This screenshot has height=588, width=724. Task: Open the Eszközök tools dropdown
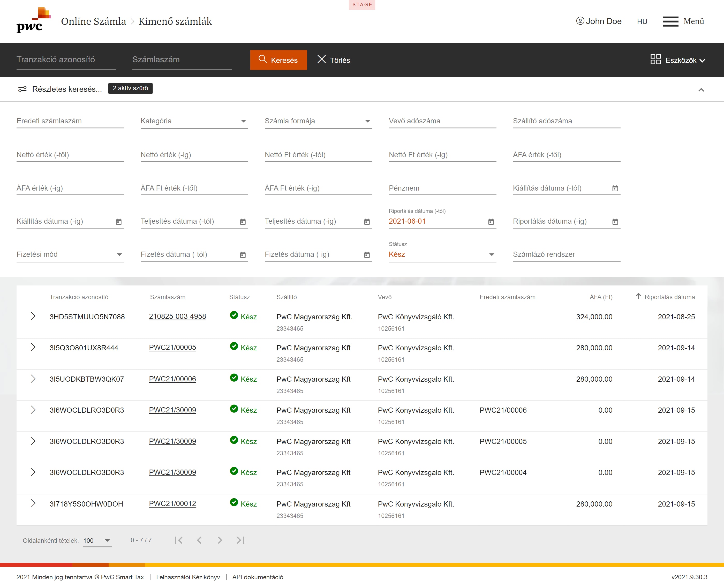point(678,60)
